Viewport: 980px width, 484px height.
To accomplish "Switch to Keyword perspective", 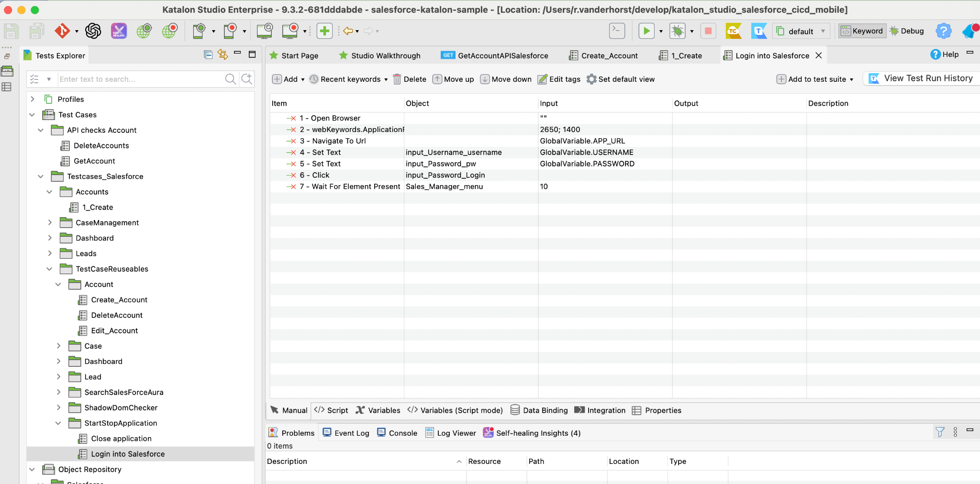I will point(862,31).
